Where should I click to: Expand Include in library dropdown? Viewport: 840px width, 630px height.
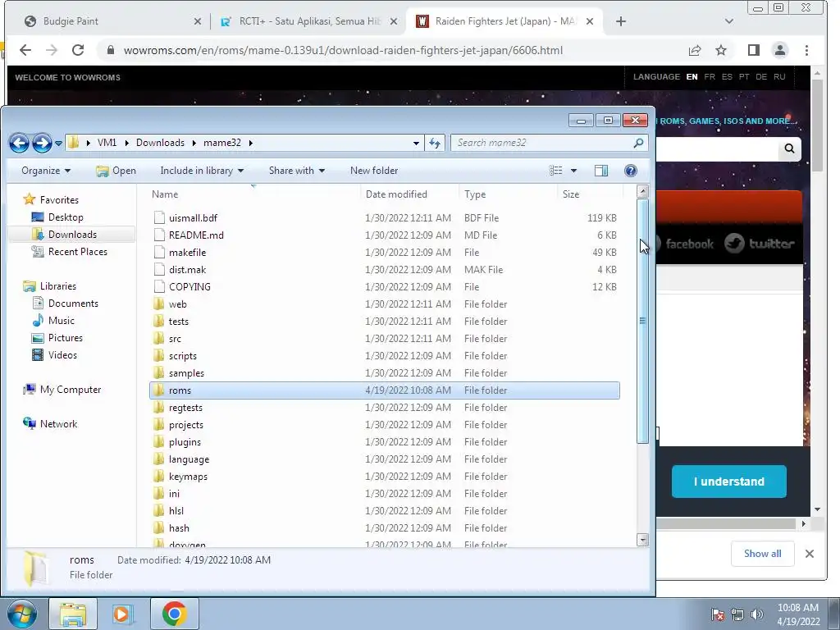pyautogui.click(x=202, y=171)
